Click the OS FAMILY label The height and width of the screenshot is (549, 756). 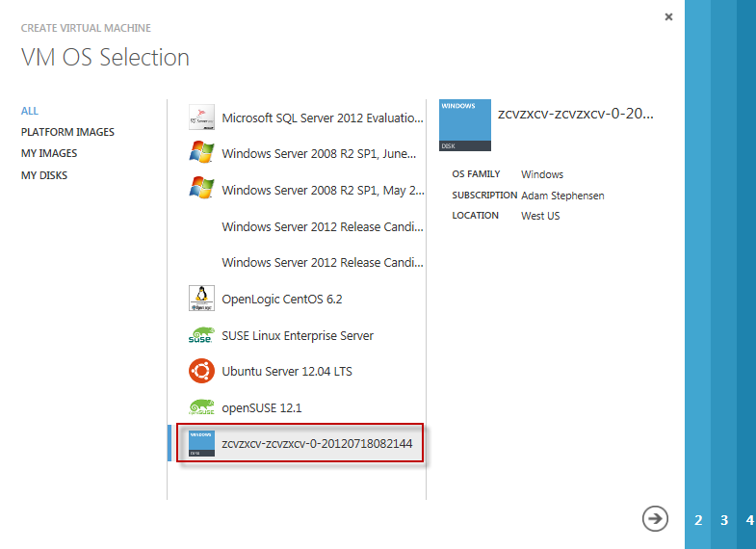point(476,174)
